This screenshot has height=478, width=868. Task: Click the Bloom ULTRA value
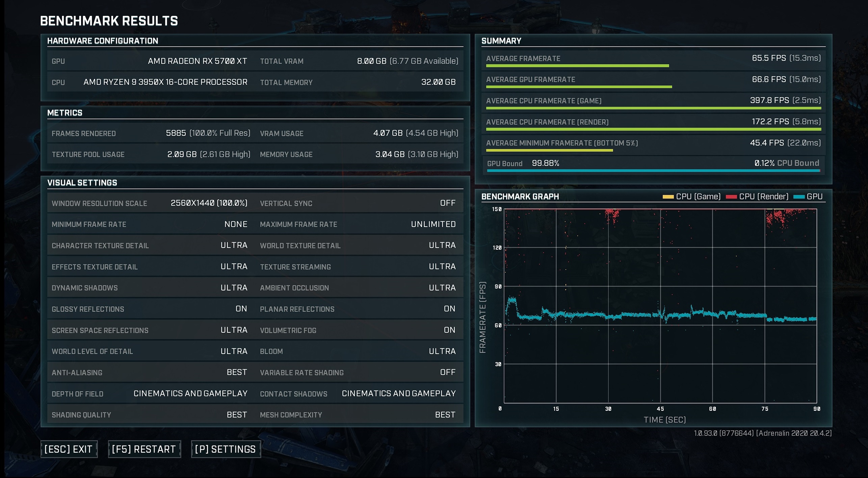click(442, 351)
